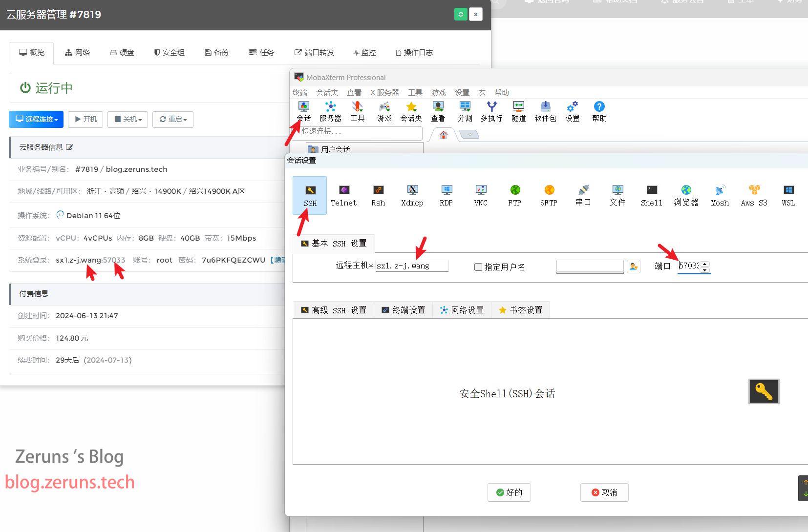The image size is (808, 532).
Task: Open the 网络设置 tab
Action: point(462,310)
